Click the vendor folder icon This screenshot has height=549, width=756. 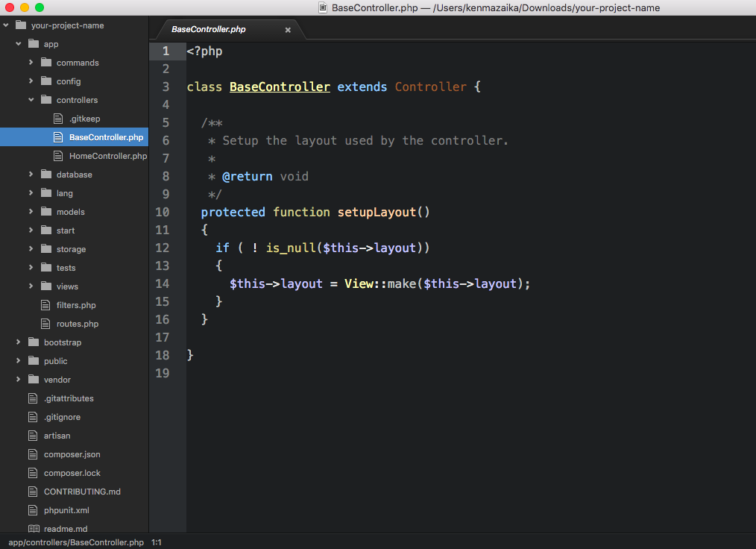pos(34,380)
